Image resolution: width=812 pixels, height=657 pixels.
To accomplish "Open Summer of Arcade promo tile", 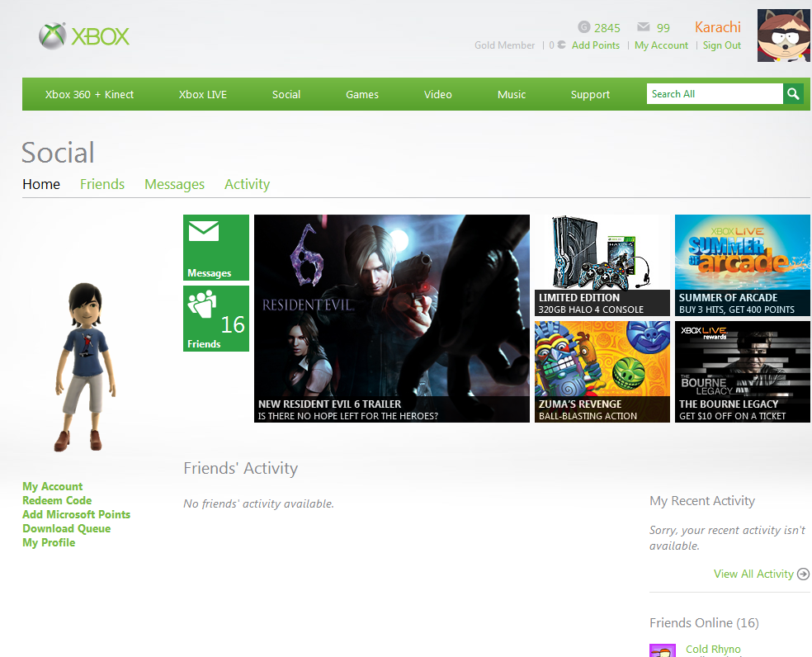I will pyautogui.click(x=743, y=265).
